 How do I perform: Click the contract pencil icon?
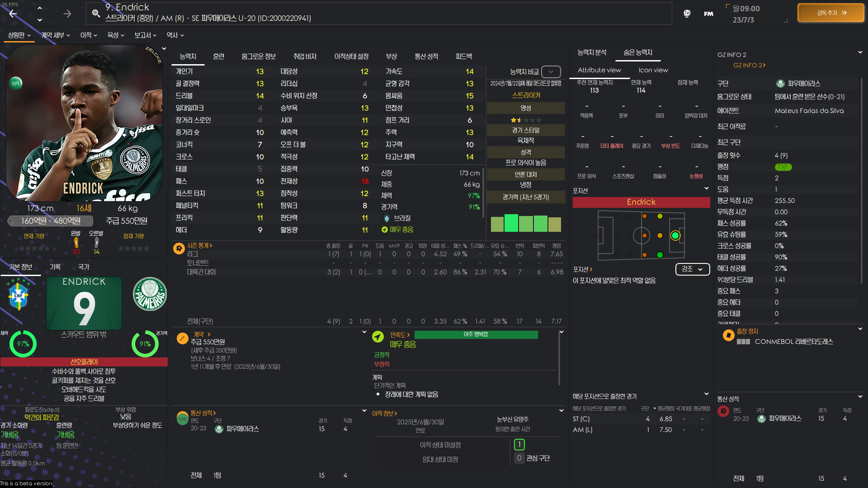pos(182,338)
